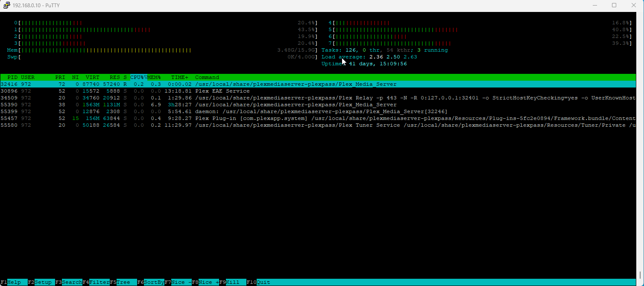
Task: Select process row with PID 55390
Action: point(318,105)
